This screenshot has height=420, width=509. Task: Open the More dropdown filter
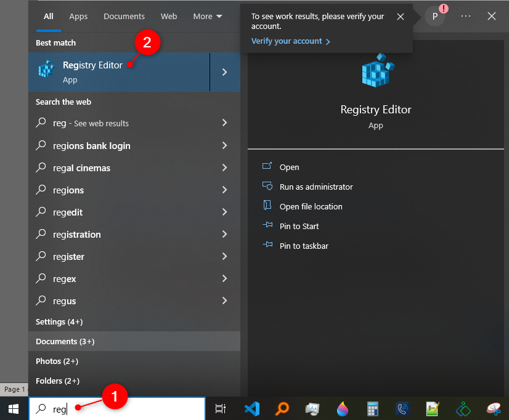point(208,16)
